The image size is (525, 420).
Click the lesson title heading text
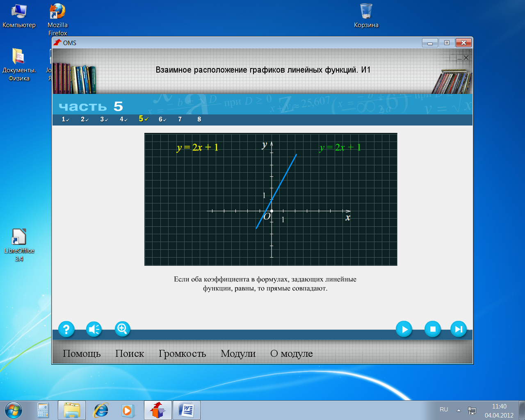pos(263,70)
